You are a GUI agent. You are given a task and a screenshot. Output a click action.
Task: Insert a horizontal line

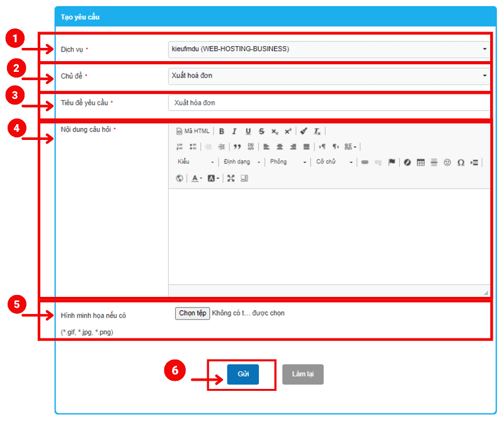click(434, 162)
